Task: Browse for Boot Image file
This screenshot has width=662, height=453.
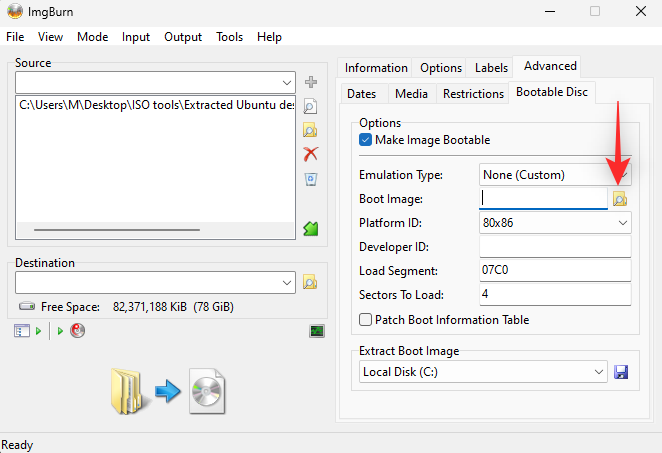Action: (620, 199)
